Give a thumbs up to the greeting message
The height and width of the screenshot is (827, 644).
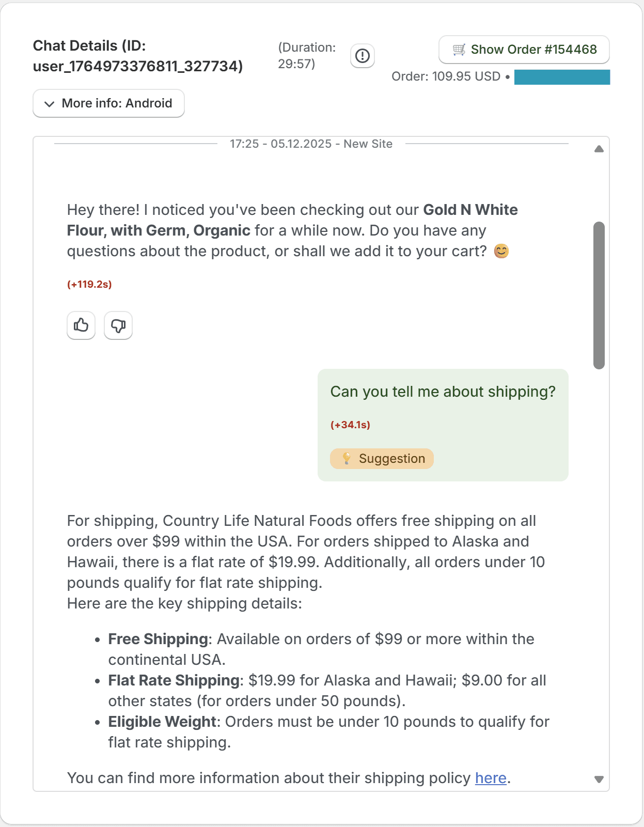(81, 325)
